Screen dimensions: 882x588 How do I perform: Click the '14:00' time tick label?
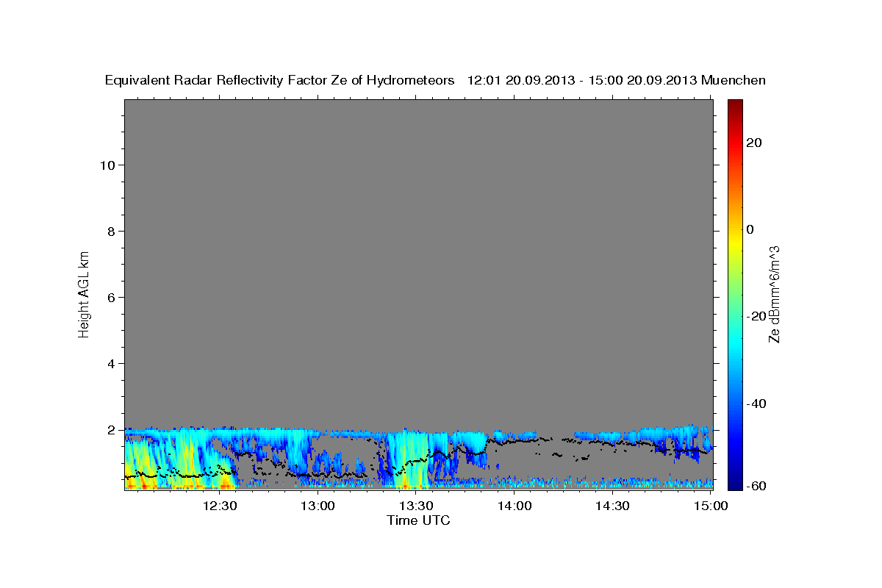click(x=514, y=506)
